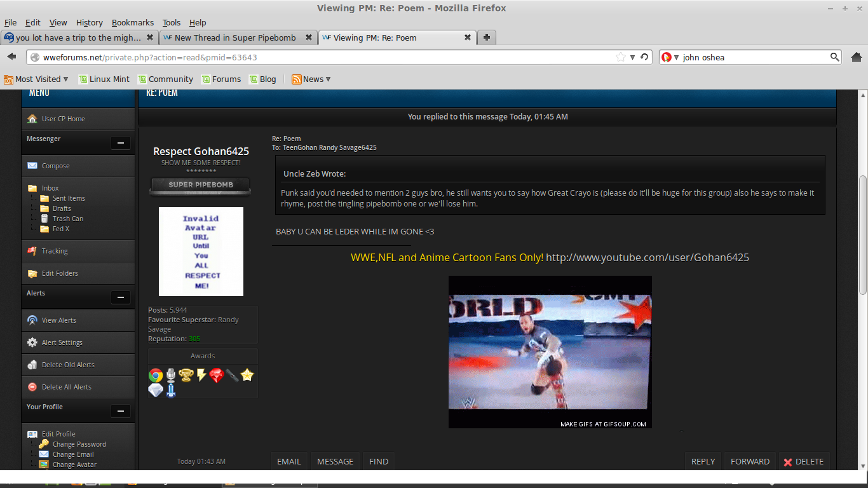Open the Bookmarks menu
Image resolution: width=868 pixels, height=488 pixels.
[133, 23]
